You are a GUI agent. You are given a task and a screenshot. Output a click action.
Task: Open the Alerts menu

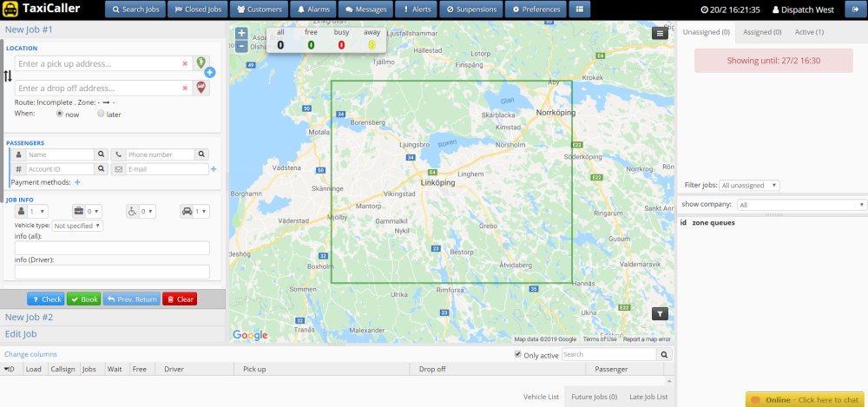[418, 10]
